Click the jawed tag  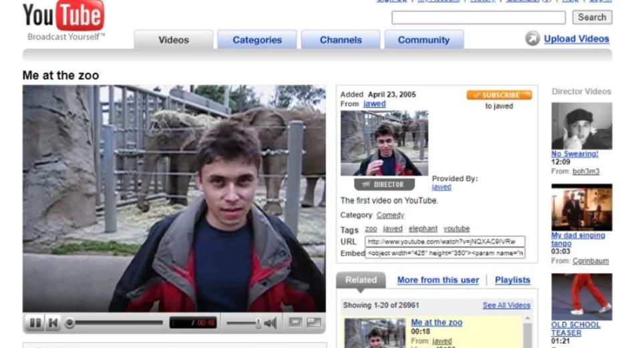(393, 229)
